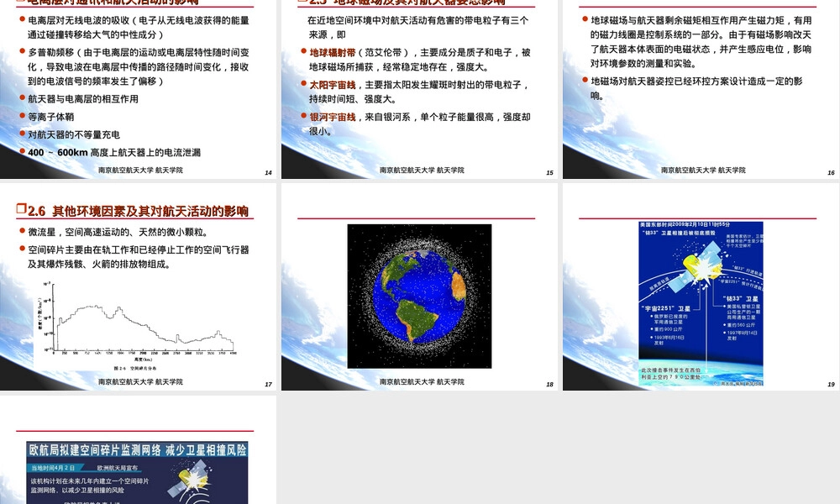Click the title 2.6 其他环境因素及其对航天活动的影响
Image resolution: width=840 pixels, height=504 pixels.
click(139, 211)
